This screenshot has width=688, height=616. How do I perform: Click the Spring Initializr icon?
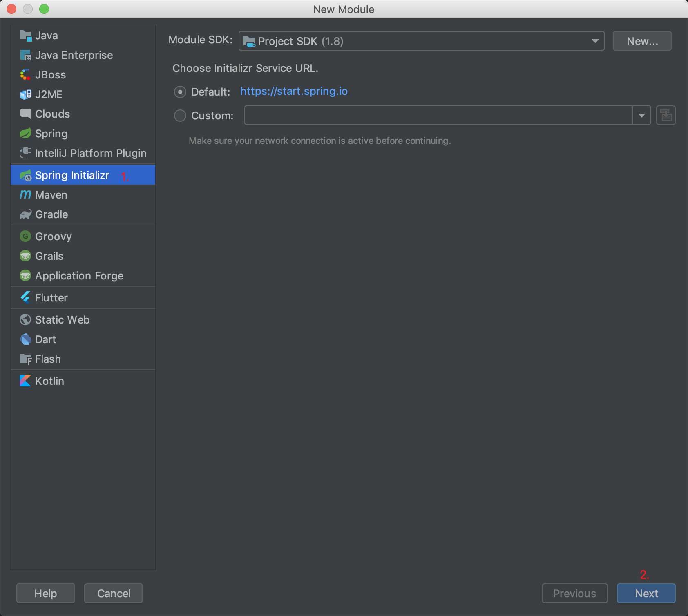click(25, 175)
